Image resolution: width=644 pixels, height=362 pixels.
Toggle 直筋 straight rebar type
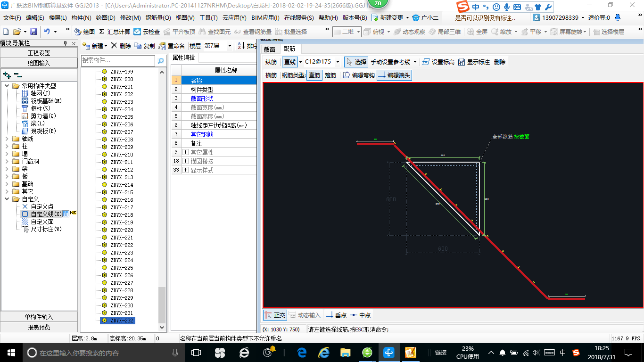(314, 75)
